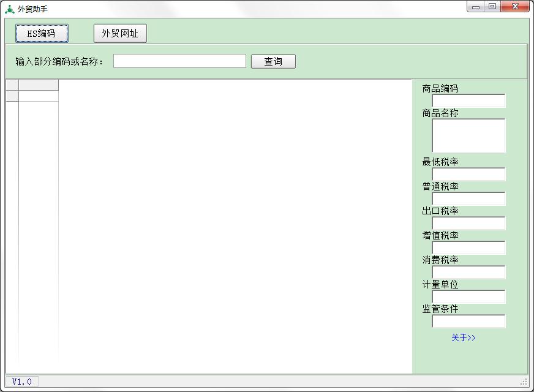Click the V1.0 status bar entry

22,382
